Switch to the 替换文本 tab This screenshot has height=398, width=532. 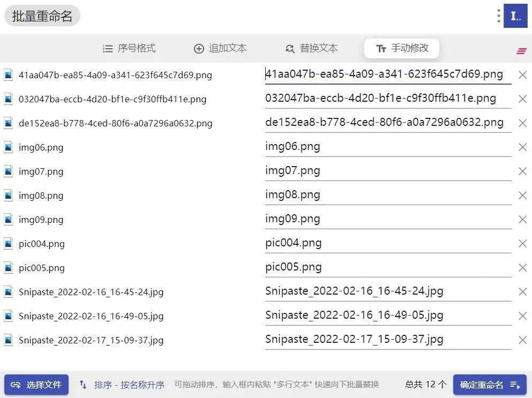[312, 48]
